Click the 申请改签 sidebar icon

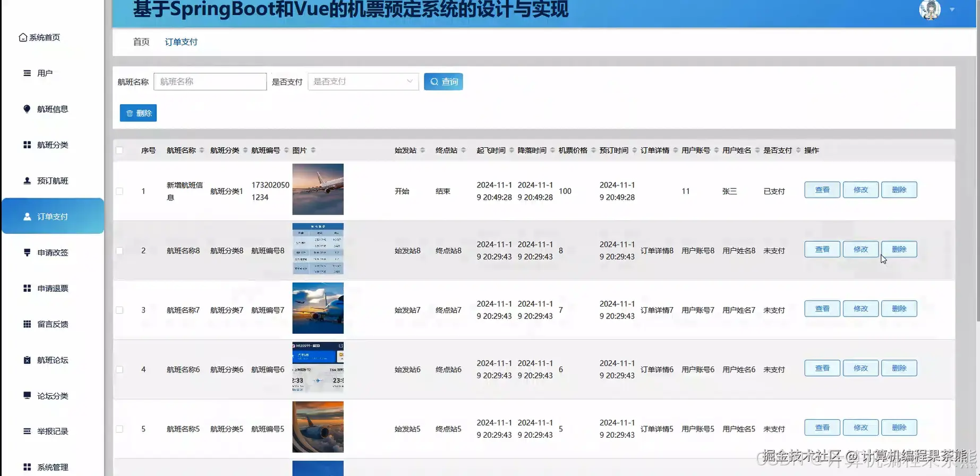(27, 252)
